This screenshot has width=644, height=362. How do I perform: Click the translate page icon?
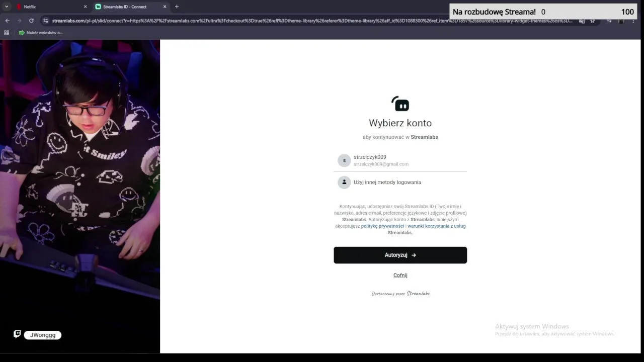pyautogui.click(x=582, y=21)
